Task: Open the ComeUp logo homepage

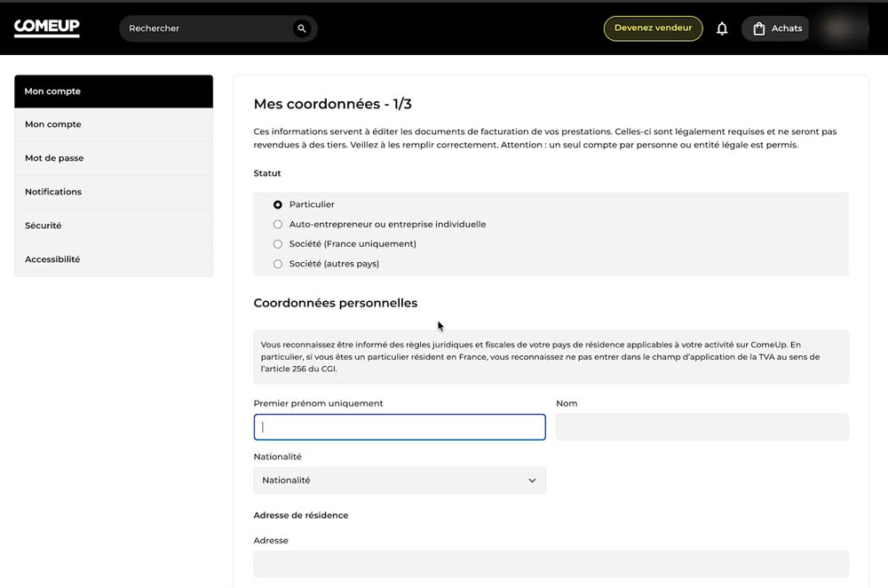Action: (46, 28)
